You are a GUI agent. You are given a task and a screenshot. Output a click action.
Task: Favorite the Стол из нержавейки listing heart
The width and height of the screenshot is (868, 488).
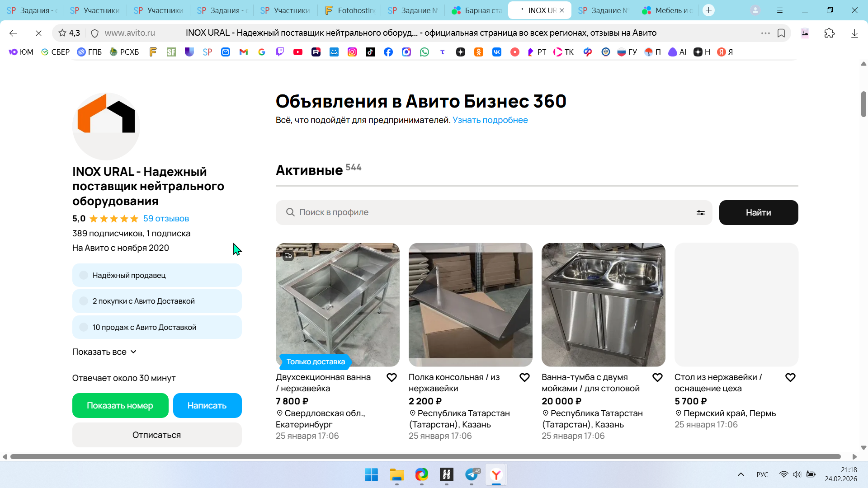pyautogui.click(x=790, y=377)
